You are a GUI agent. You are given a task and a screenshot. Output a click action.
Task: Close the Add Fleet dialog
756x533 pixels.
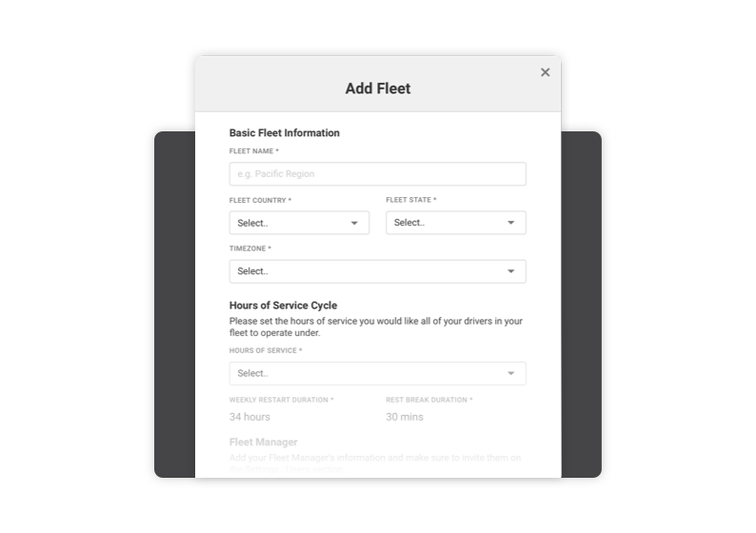pyautogui.click(x=545, y=72)
